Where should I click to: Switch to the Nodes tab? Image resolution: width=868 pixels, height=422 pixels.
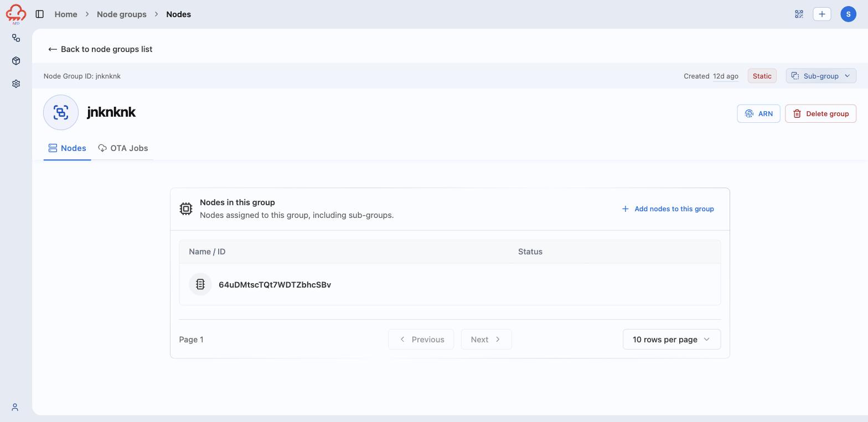point(67,148)
